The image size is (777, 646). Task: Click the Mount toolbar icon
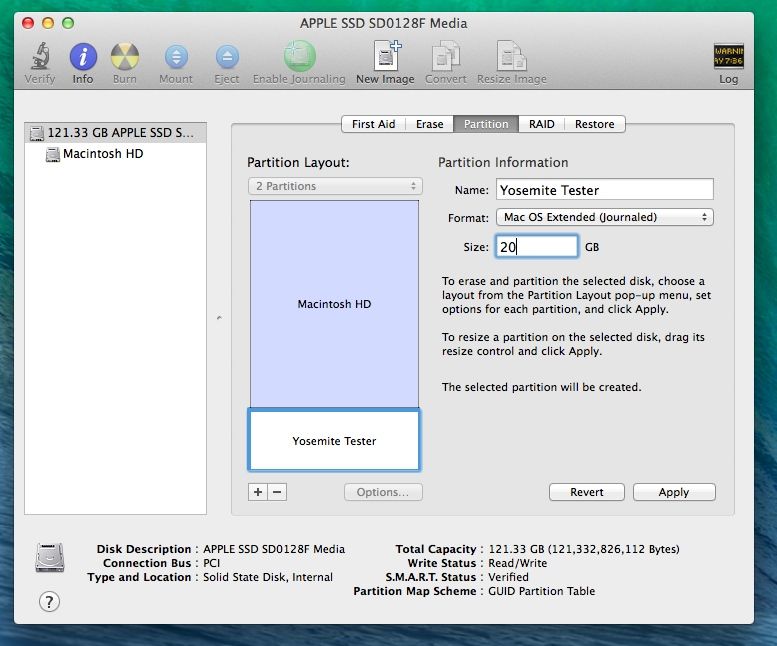tap(176, 57)
